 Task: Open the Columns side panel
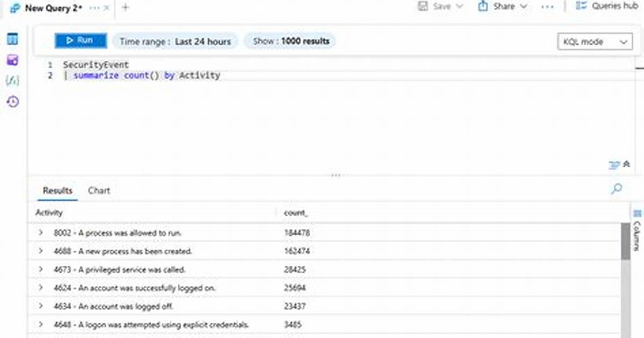pyautogui.click(x=637, y=230)
